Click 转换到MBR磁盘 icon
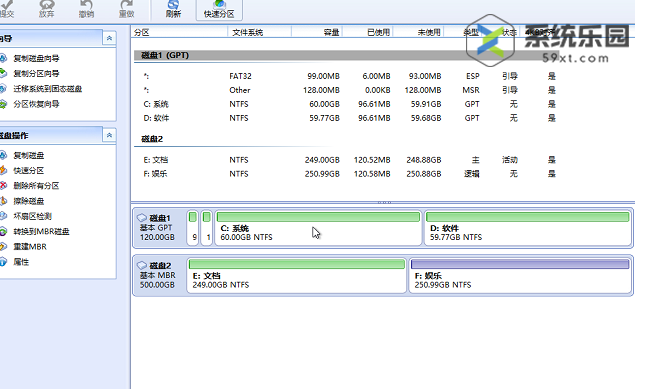652x389 pixels. point(3,231)
